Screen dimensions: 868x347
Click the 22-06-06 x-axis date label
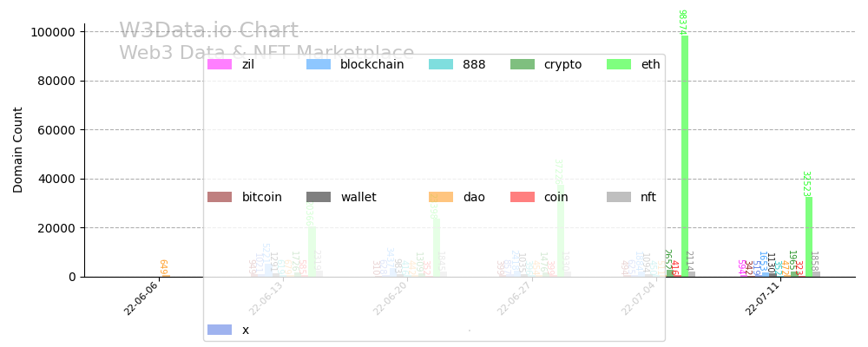point(141,298)
